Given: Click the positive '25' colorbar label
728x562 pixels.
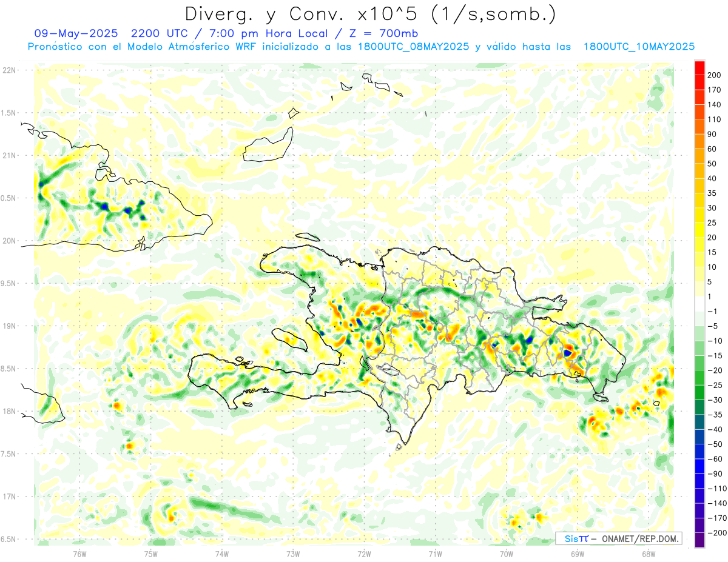Looking at the screenshot, I should click(x=712, y=222).
